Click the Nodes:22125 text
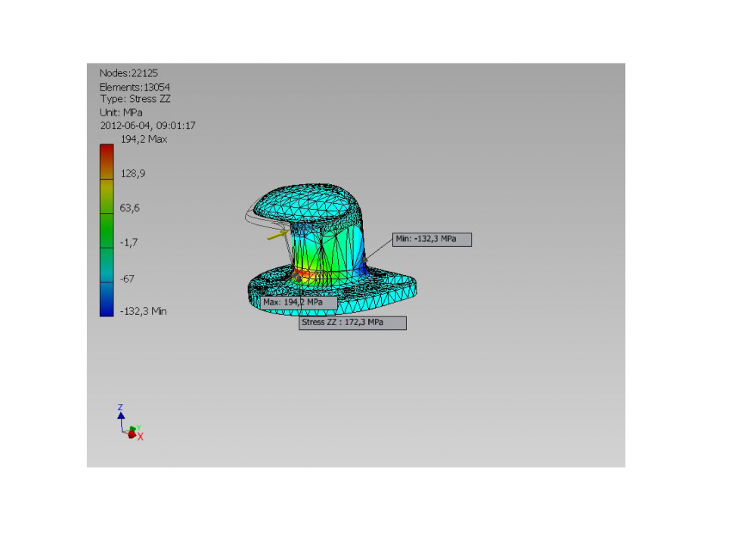 pyautogui.click(x=130, y=73)
